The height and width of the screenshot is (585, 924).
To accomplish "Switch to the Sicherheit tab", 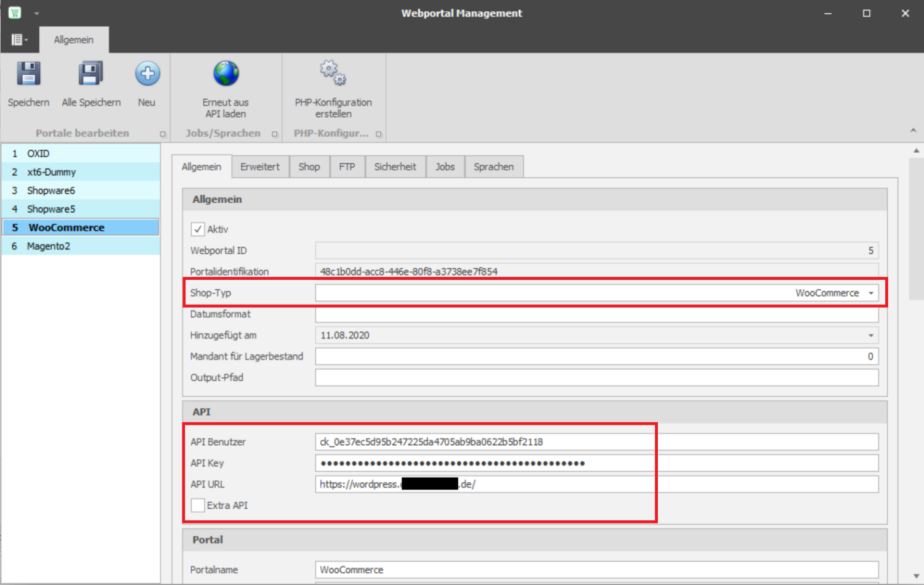I will 395,167.
